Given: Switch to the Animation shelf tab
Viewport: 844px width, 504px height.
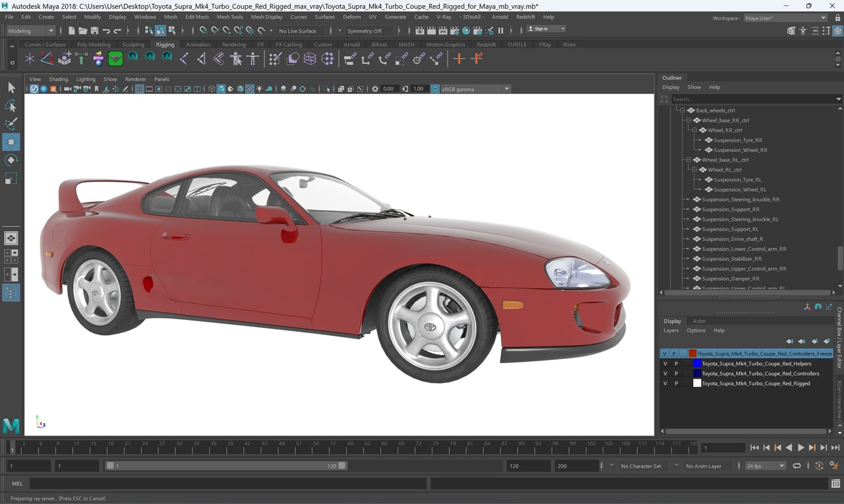Looking at the screenshot, I should click(x=198, y=44).
